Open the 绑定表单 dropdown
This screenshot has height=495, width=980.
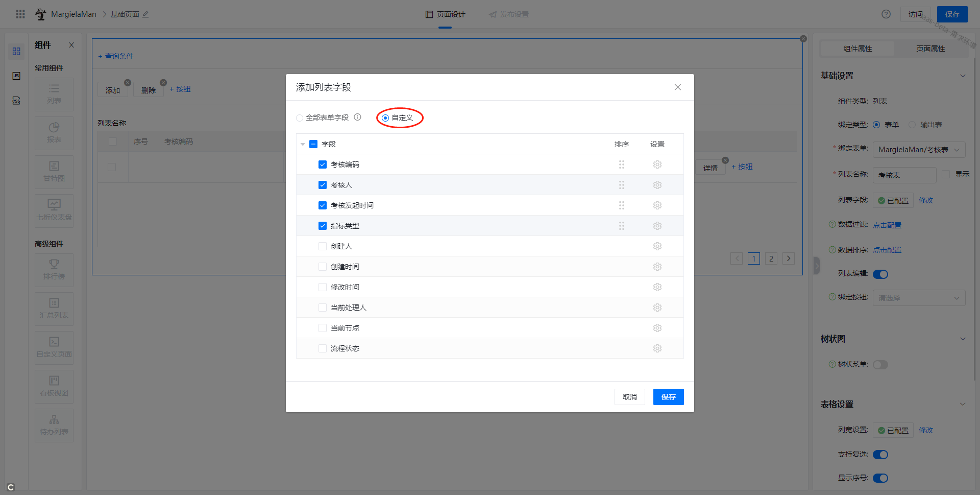tap(919, 150)
